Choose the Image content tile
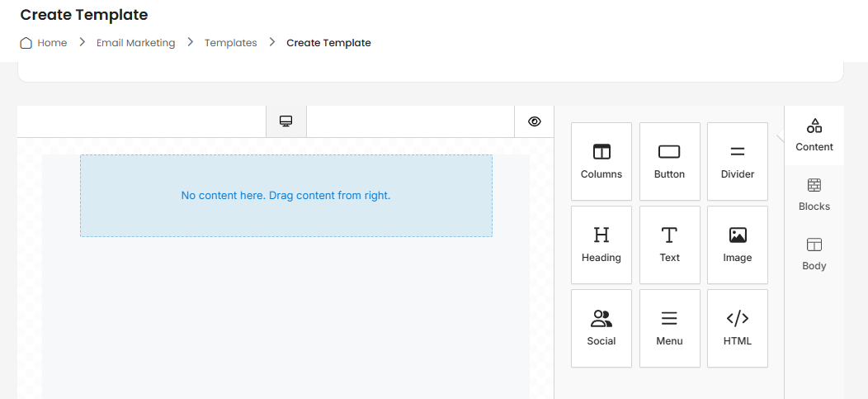The height and width of the screenshot is (399, 868). click(x=738, y=245)
